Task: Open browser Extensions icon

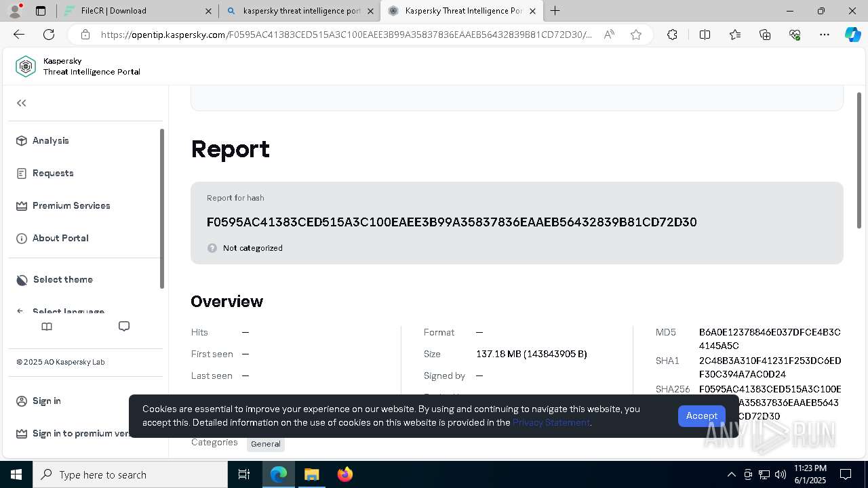Action: pos(672,35)
